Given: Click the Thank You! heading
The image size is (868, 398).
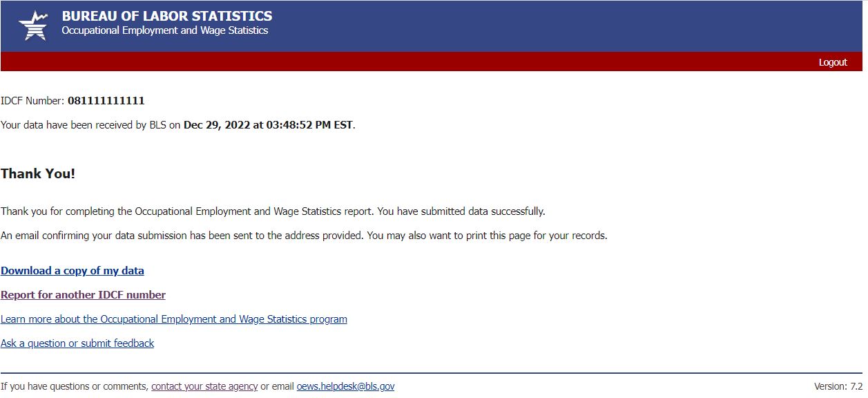Looking at the screenshot, I should (x=38, y=173).
